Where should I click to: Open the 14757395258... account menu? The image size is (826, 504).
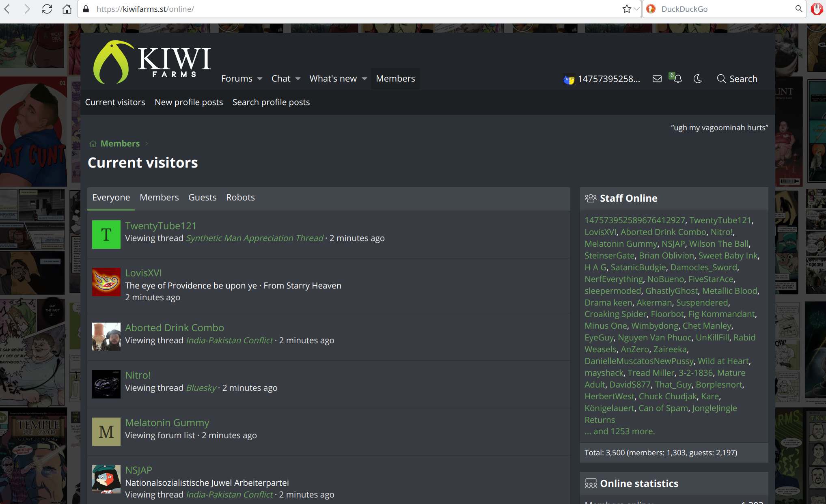coord(602,79)
